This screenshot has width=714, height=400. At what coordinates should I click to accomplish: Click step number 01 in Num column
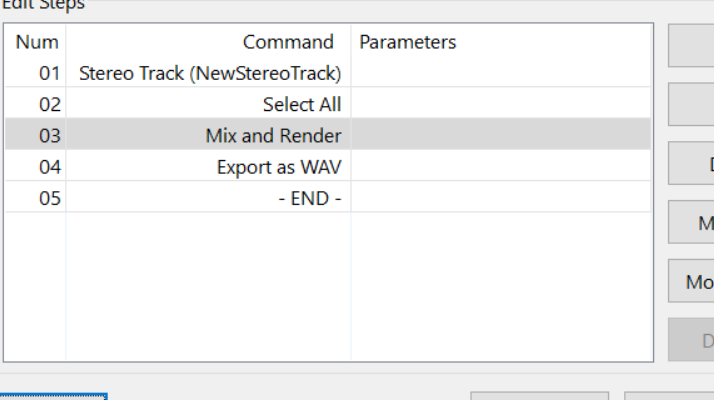[49, 73]
